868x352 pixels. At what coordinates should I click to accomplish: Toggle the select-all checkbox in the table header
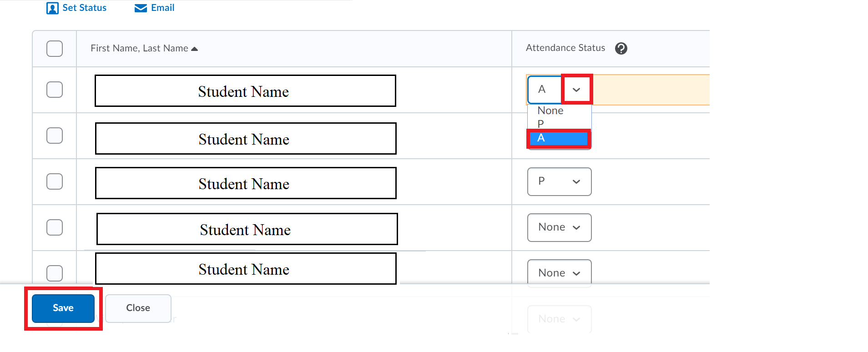tap(54, 48)
